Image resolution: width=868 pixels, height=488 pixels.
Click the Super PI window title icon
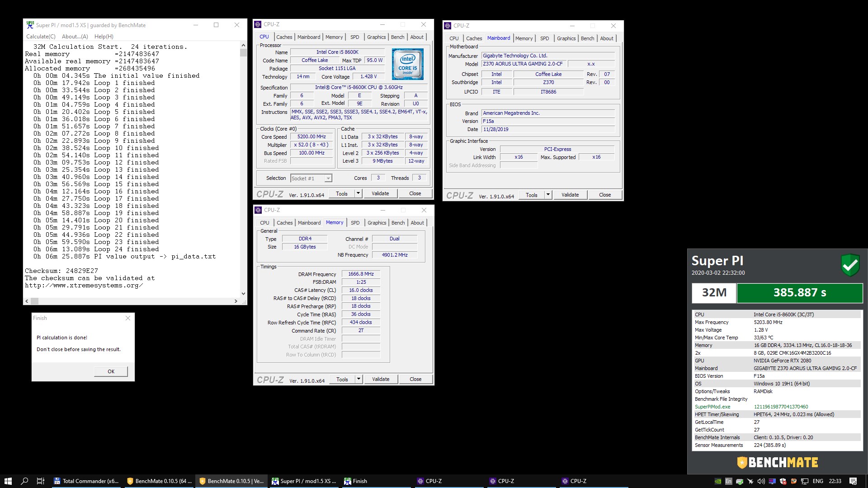point(30,25)
